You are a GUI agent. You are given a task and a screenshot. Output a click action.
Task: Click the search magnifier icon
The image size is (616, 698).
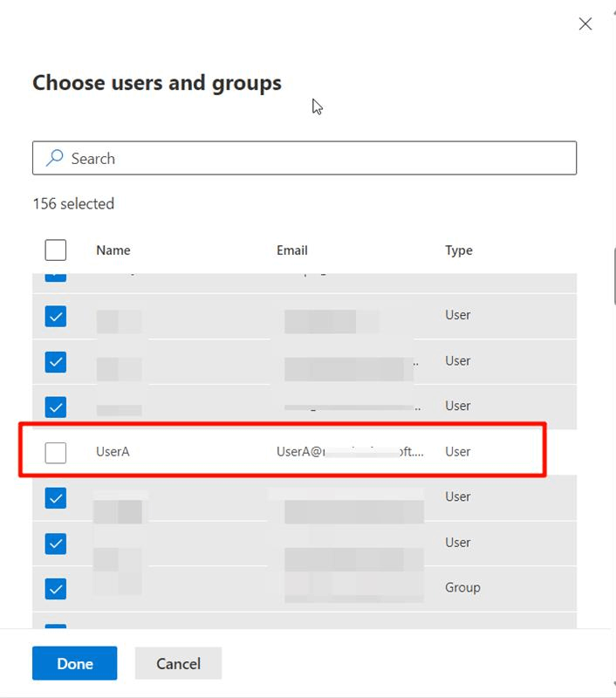55,158
